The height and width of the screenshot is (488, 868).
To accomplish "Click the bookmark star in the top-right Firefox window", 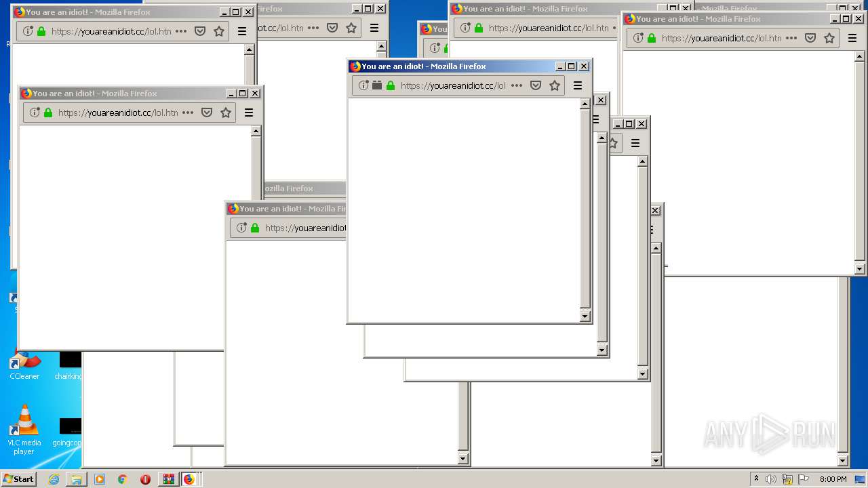I will pos(829,38).
